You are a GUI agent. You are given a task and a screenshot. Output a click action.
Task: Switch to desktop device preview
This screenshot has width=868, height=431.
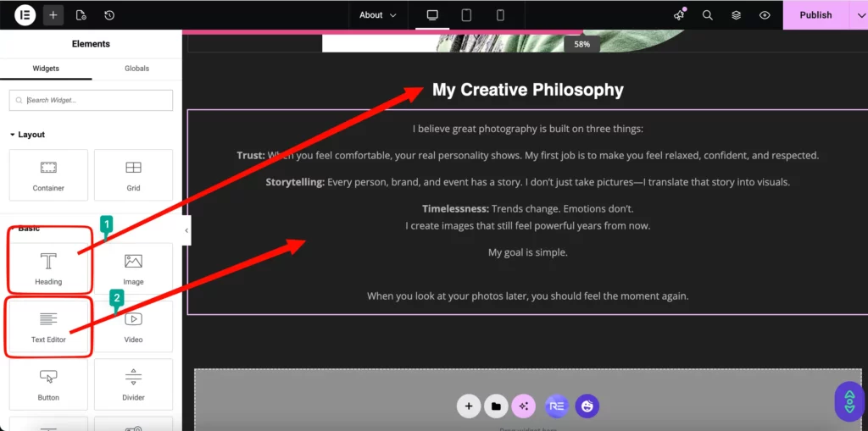click(x=432, y=15)
